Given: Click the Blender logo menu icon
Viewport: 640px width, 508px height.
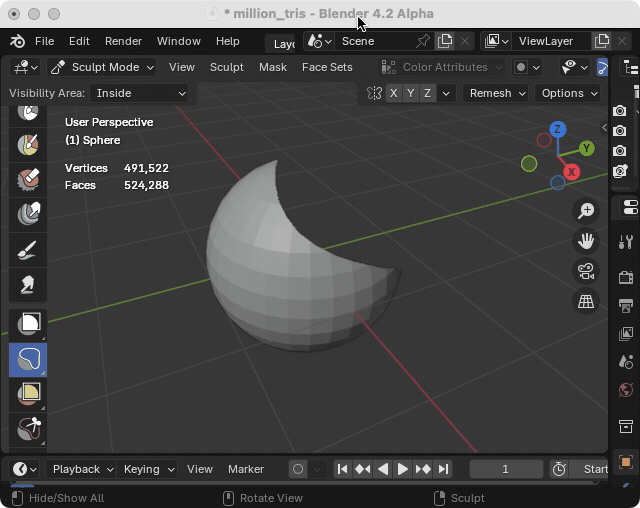Looking at the screenshot, I should [17, 41].
